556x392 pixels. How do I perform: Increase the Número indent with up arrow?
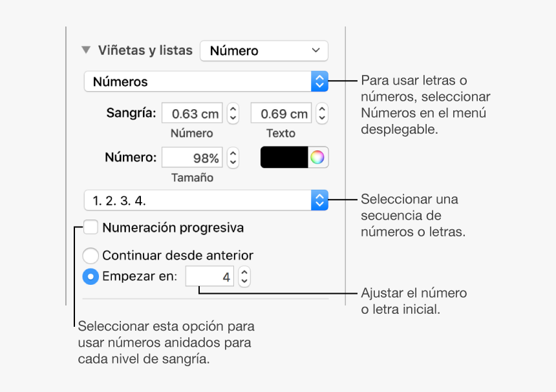233,108
